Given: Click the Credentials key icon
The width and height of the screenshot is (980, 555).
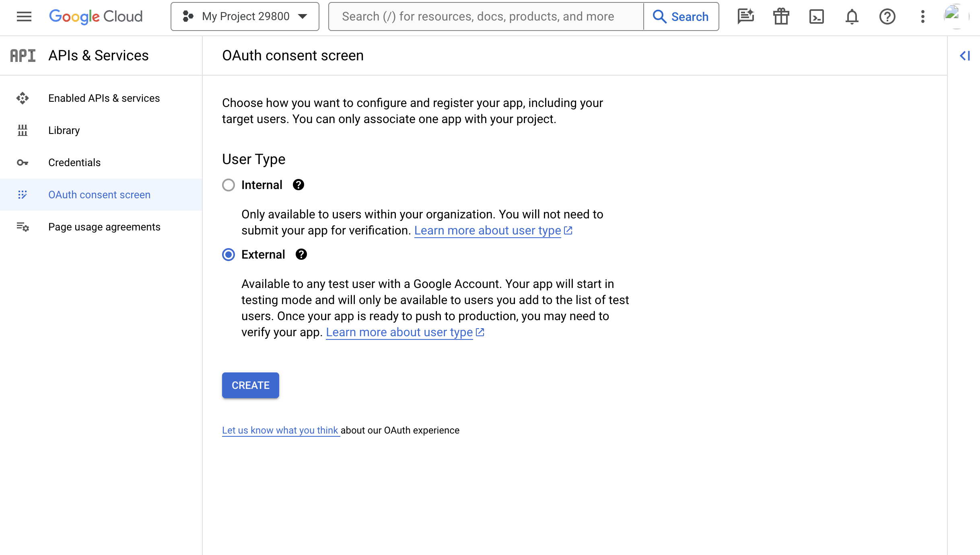Looking at the screenshot, I should pyautogui.click(x=22, y=163).
